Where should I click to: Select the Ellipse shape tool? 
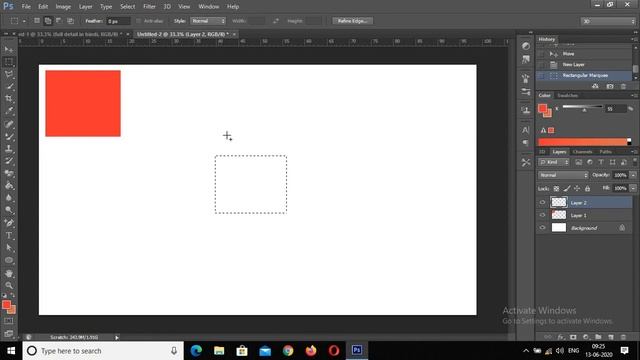pos(9,260)
